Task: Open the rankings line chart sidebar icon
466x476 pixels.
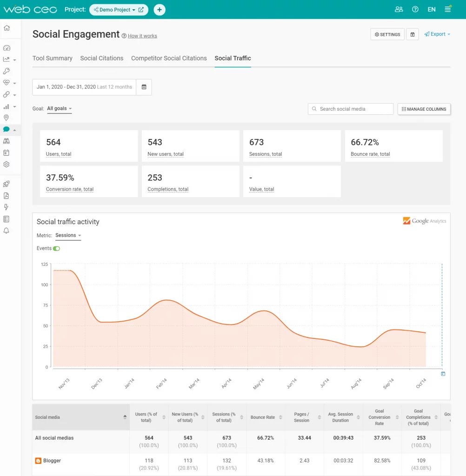Action: pos(6,59)
